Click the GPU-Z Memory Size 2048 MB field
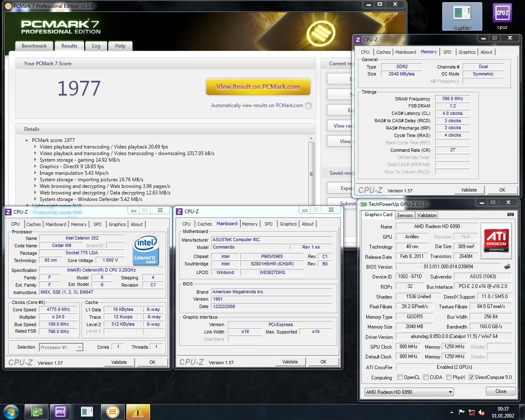Screen dimensions: 525x420 (414, 326)
